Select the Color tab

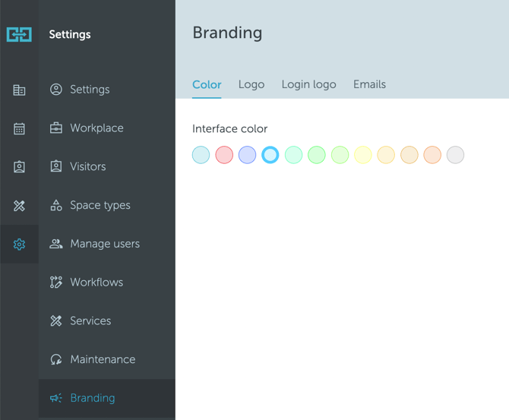pos(207,84)
